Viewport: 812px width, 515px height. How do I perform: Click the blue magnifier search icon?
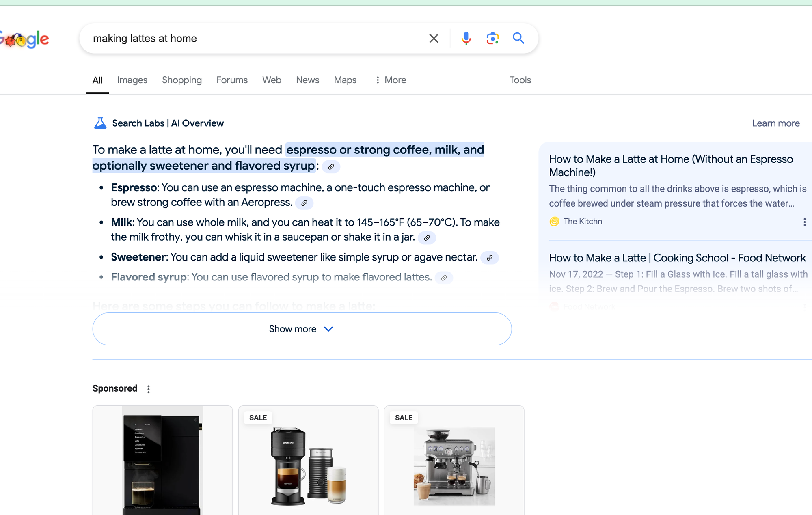pos(518,38)
